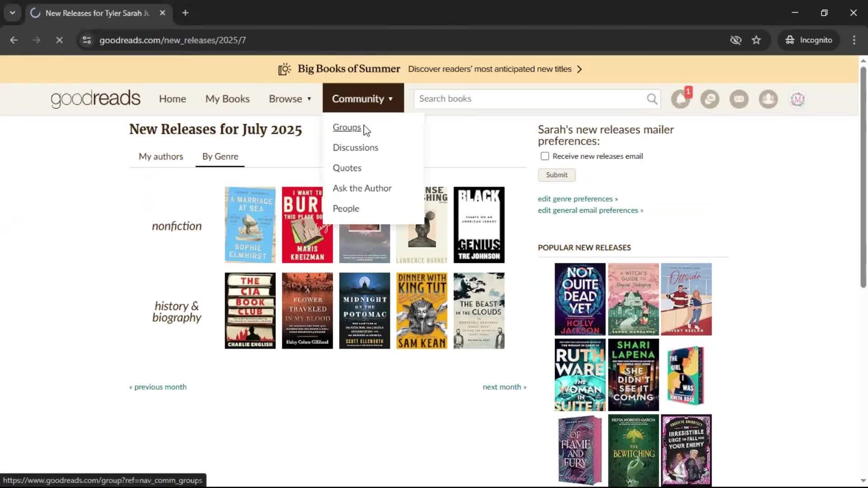Image resolution: width=868 pixels, height=488 pixels.
Task: Click the Incognito indicator button
Action: pyautogui.click(x=809, y=40)
